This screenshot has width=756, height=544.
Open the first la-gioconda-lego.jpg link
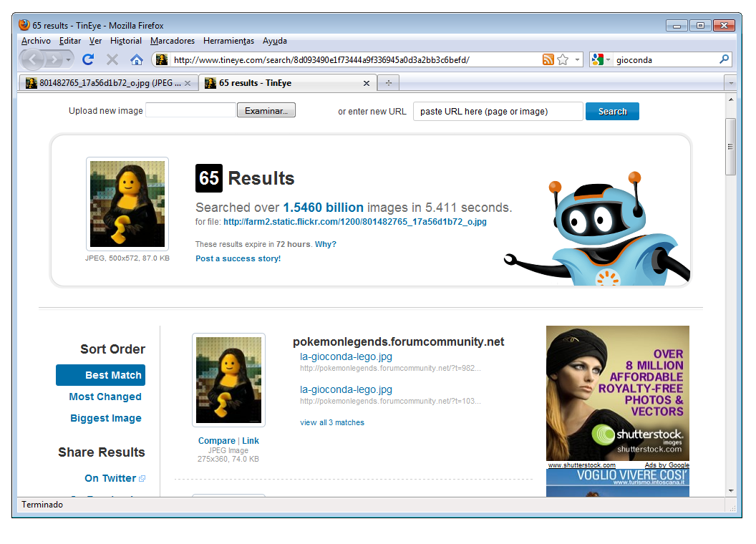346,357
